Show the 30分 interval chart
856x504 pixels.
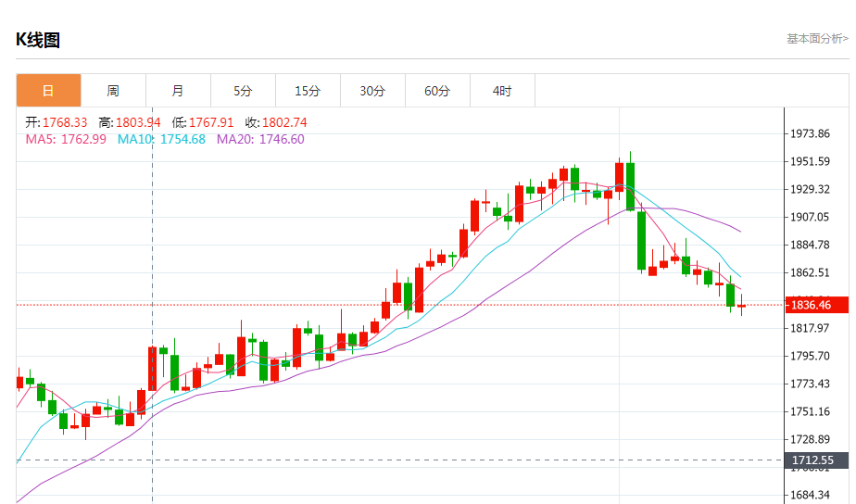tap(372, 91)
